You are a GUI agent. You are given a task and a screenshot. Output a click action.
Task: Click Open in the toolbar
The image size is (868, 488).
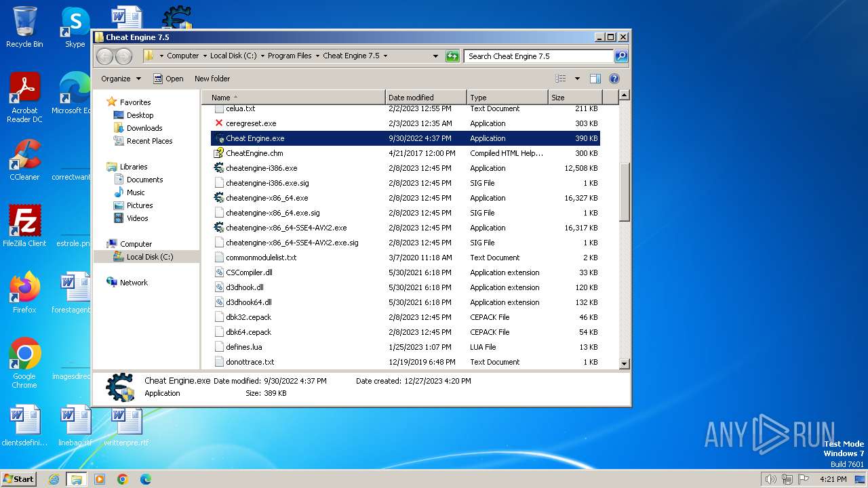[x=168, y=79]
